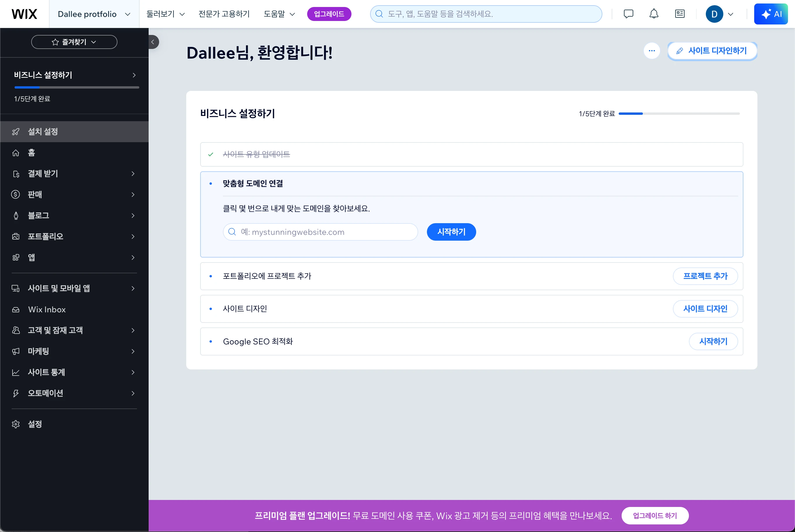
Task: Open Wix Inbox from the sidebar
Action: [74, 309]
